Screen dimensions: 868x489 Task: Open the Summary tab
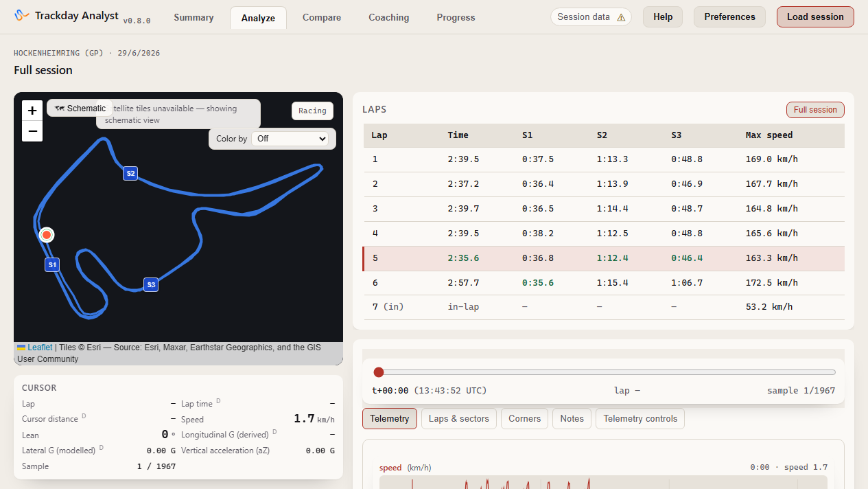click(193, 17)
